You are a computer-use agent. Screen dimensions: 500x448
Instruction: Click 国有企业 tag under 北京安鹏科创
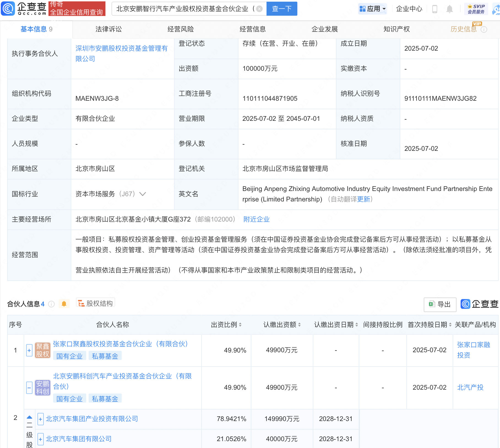pyautogui.click(x=69, y=399)
